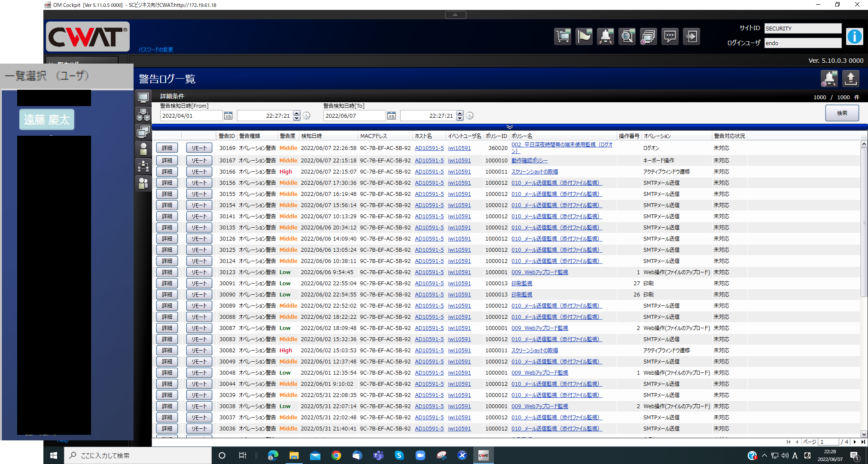The height and width of the screenshot is (464, 868).
Task: Sort by 警告度 column header
Action: point(287,136)
